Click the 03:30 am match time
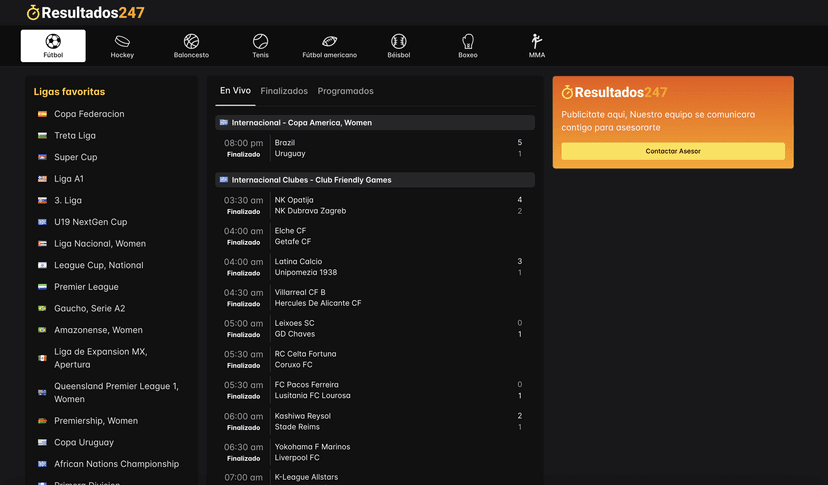 (x=243, y=200)
